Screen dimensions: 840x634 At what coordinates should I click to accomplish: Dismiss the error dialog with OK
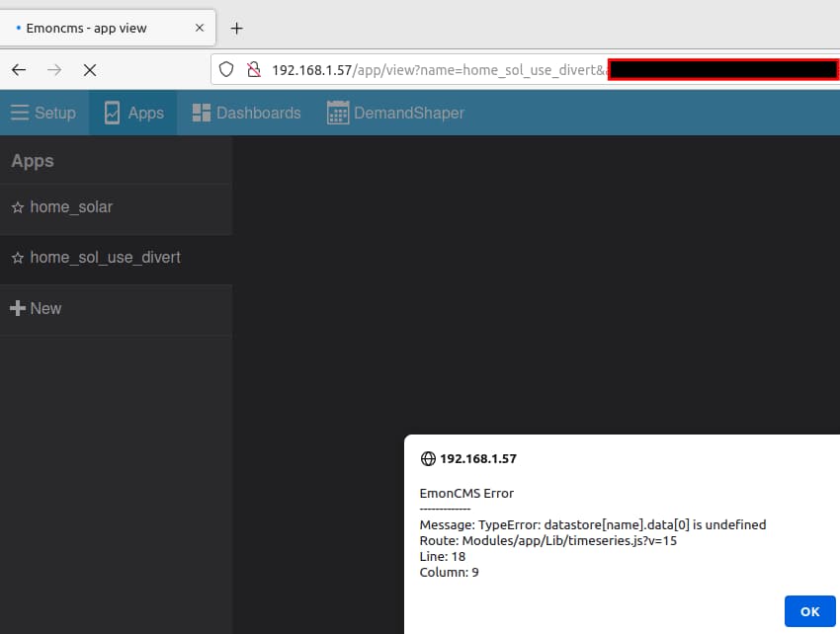click(809, 611)
